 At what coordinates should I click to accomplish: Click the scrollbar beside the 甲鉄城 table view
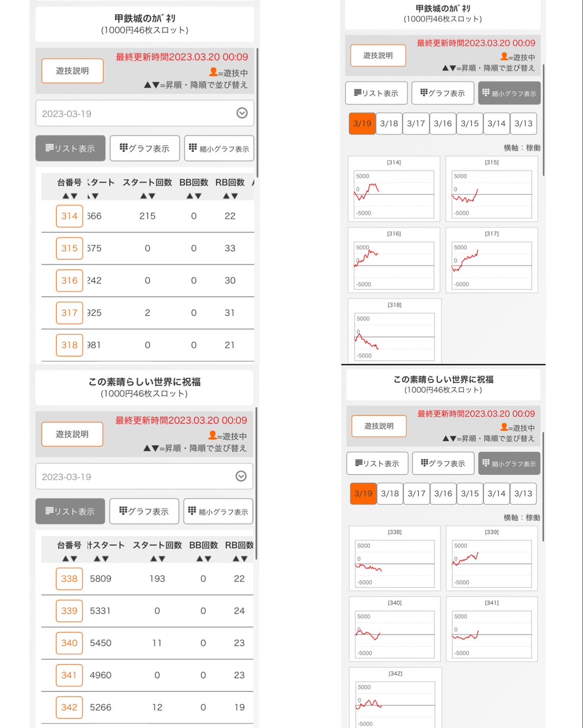coord(257,113)
